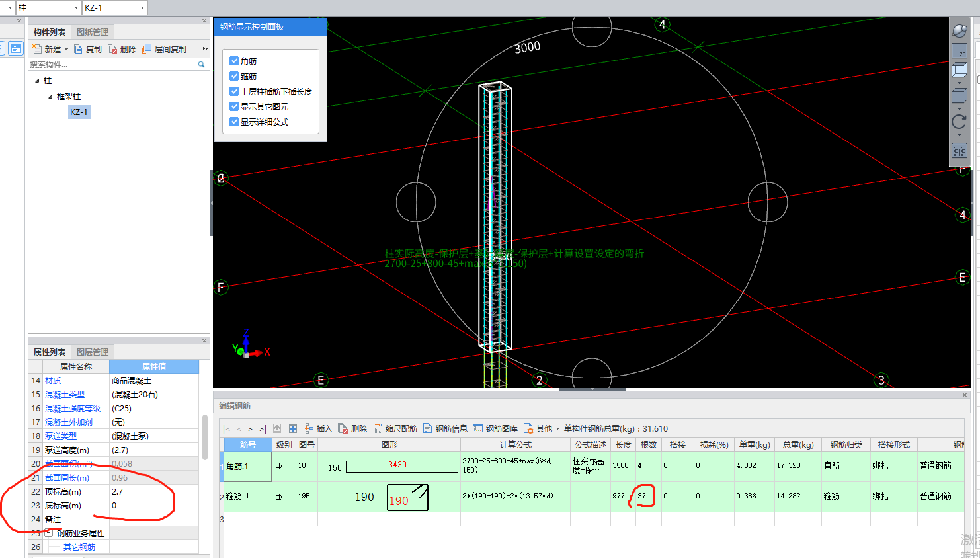Click the 计算公式 column header

(x=515, y=445)
